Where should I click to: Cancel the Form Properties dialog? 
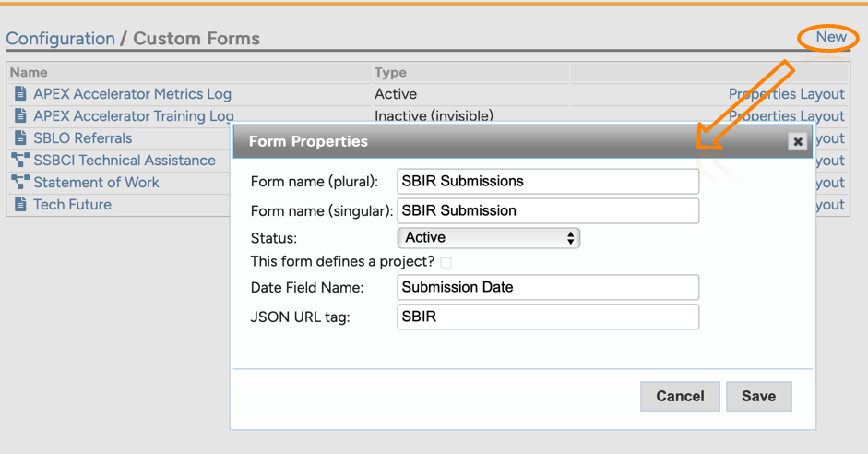pos(680,396)
